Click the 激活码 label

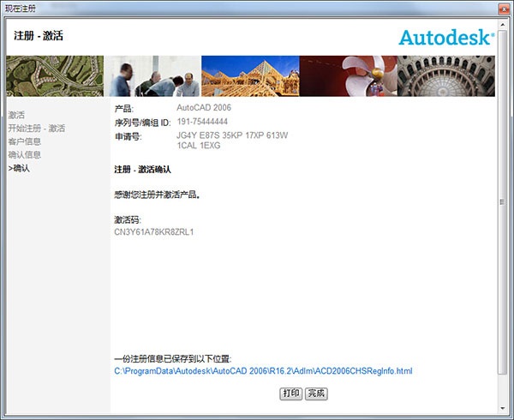click(127, 219)
